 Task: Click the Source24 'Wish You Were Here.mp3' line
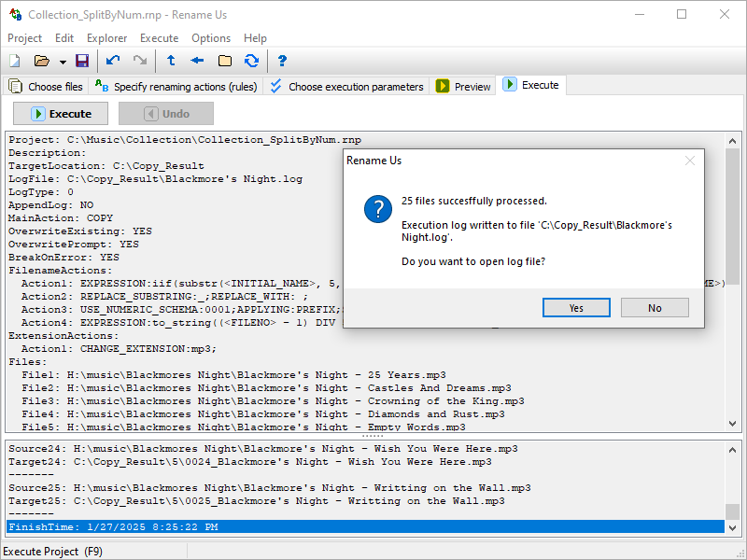click(x=263, y=449)
